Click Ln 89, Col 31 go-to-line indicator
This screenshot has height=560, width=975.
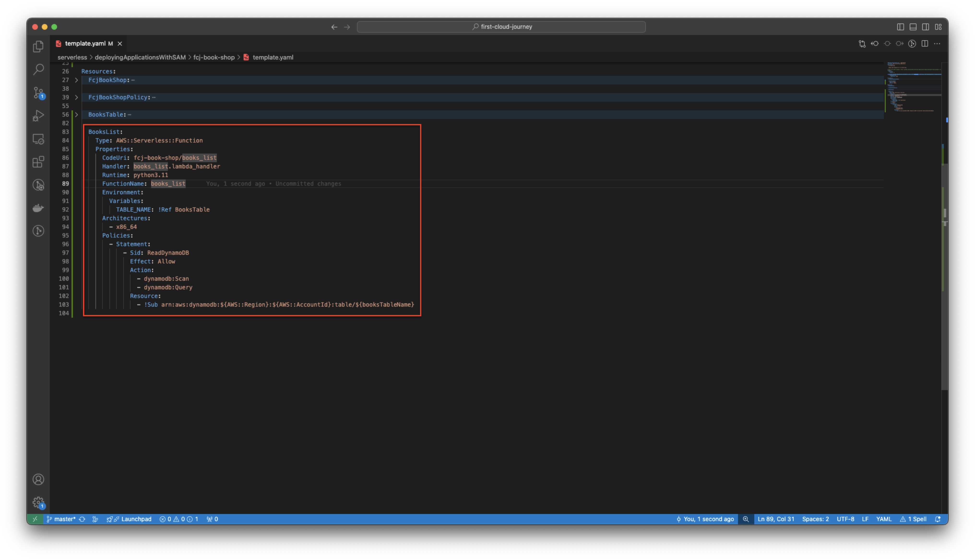click(x=776, y=519)
